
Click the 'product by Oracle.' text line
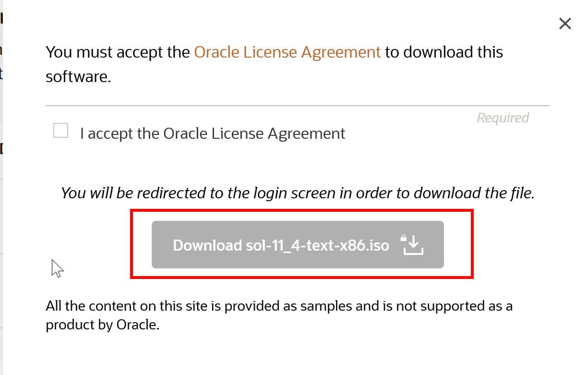point(102,325)
